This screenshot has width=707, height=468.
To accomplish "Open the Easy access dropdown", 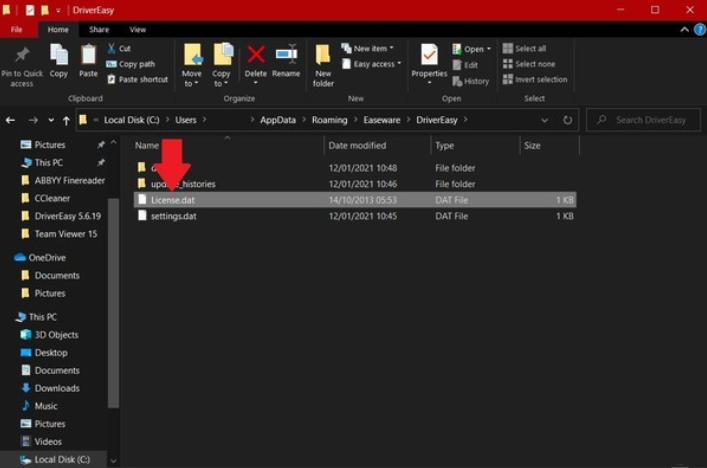I will 372,64.
